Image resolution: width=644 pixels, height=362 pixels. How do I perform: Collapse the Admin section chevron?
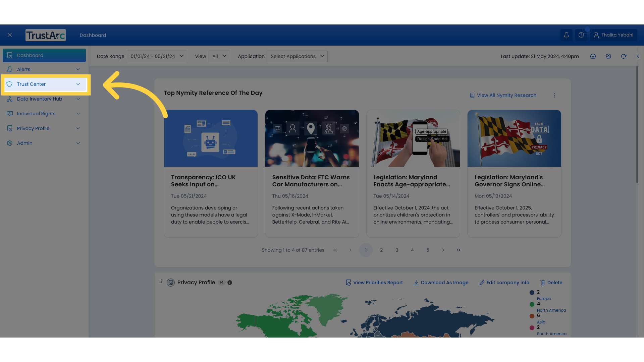pyautogui.click(x=78, y=143)
